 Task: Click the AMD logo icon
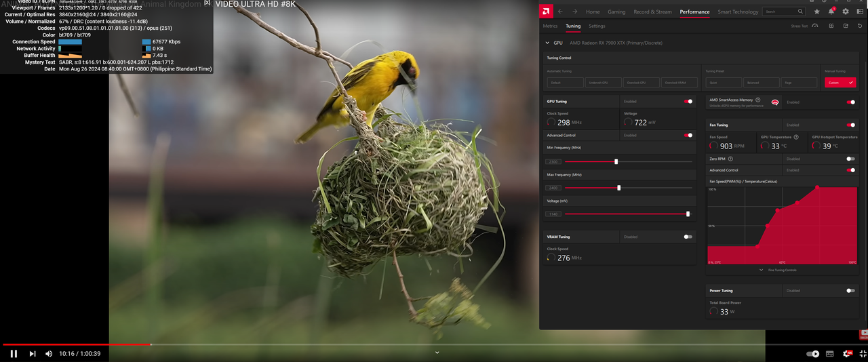546,11
